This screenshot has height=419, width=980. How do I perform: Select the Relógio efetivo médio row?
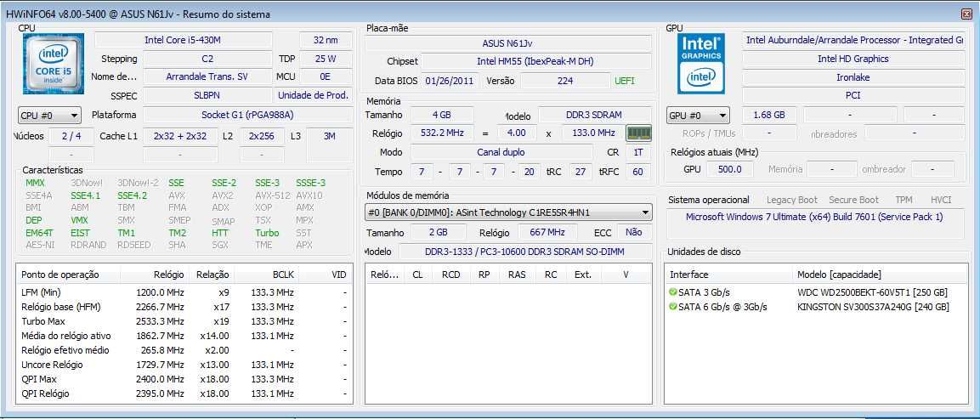pyautogui.click(x=184, y=350)
